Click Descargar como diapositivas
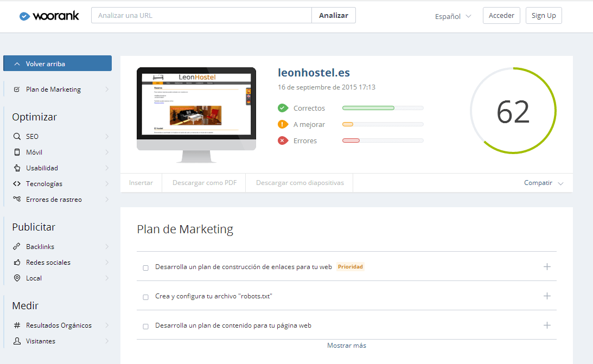Viewport: 593px width, 364px height. click(299, 183)
